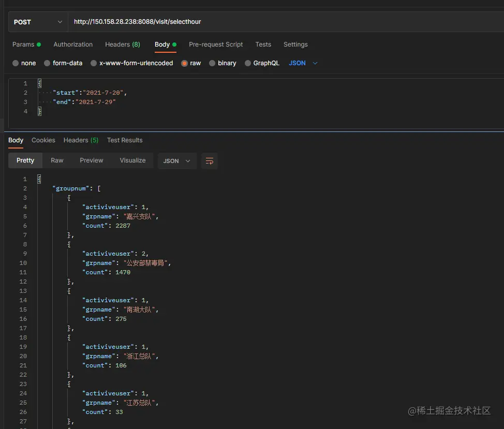Open the POST method dropdown
Screen dimensions: 504x429
click(38, 22)
